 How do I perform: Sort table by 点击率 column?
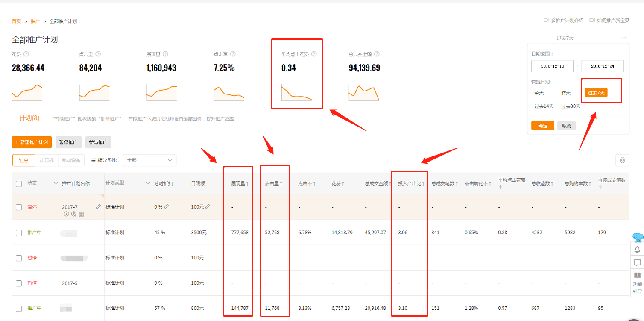(307, 183)
